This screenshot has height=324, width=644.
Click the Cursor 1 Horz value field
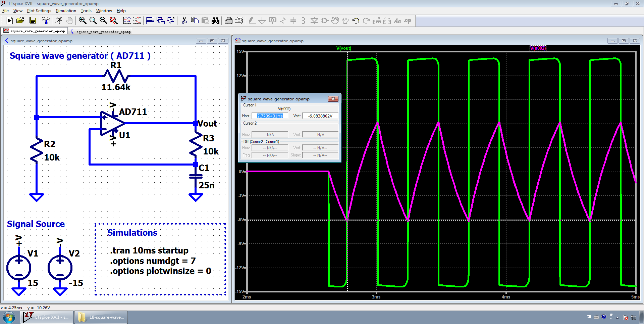point(270,116)
